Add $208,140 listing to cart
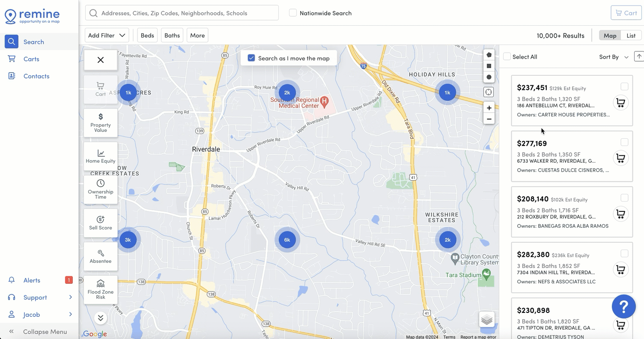This screenshot has height=339, width=644. (620, 214)
